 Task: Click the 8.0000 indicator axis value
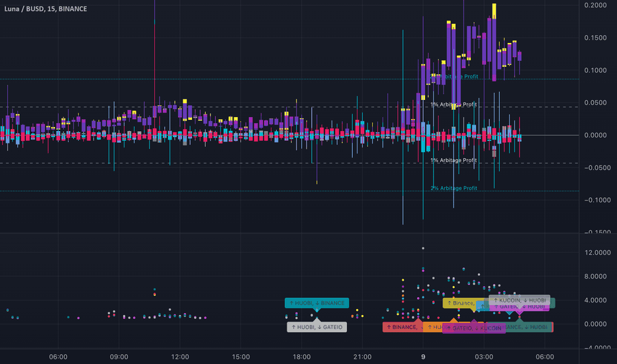point(595,277)
